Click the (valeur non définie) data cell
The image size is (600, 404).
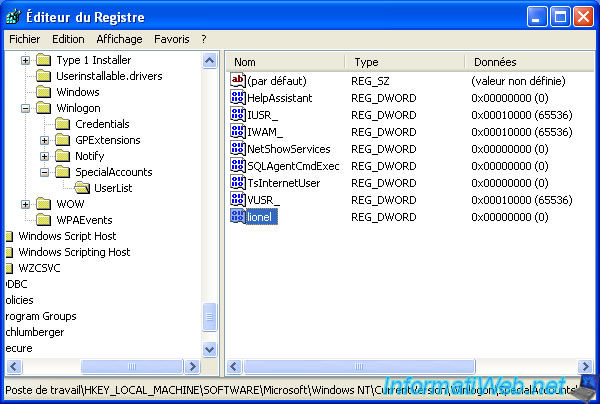pyautogui.click(x=518, y=81)
